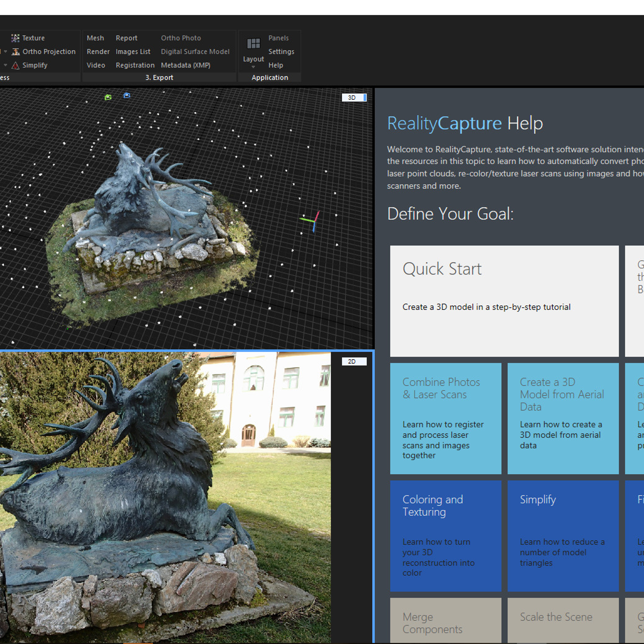Select the Texture tool
Viewport: 644px width, 644px height.
(28, 38)
